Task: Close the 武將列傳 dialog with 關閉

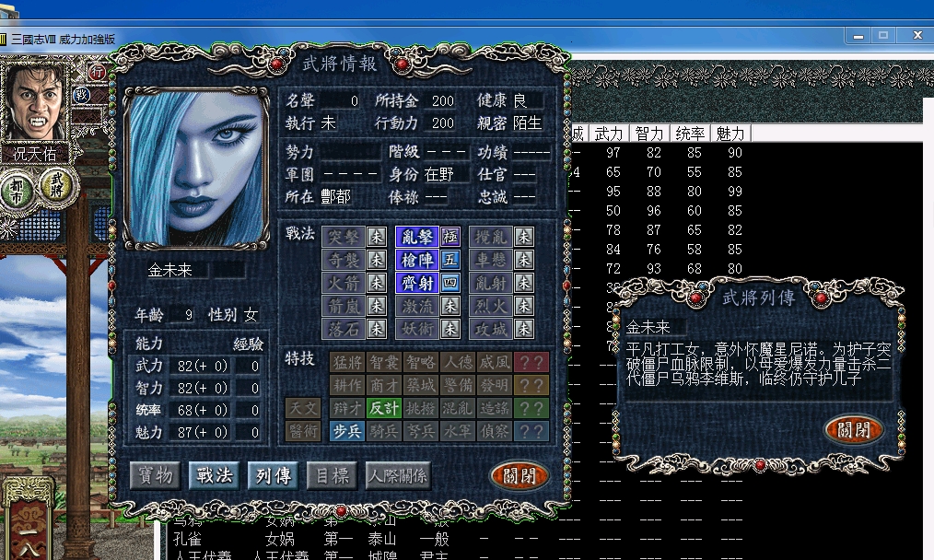Action: tap(854, 429)
